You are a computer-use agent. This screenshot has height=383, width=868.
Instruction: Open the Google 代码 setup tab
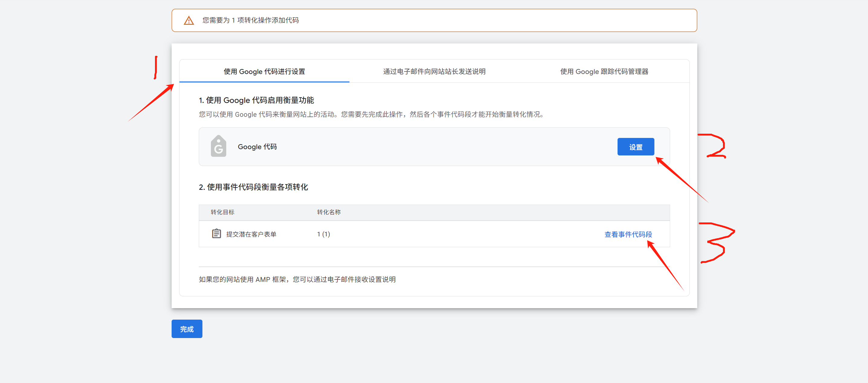point(264,71)
